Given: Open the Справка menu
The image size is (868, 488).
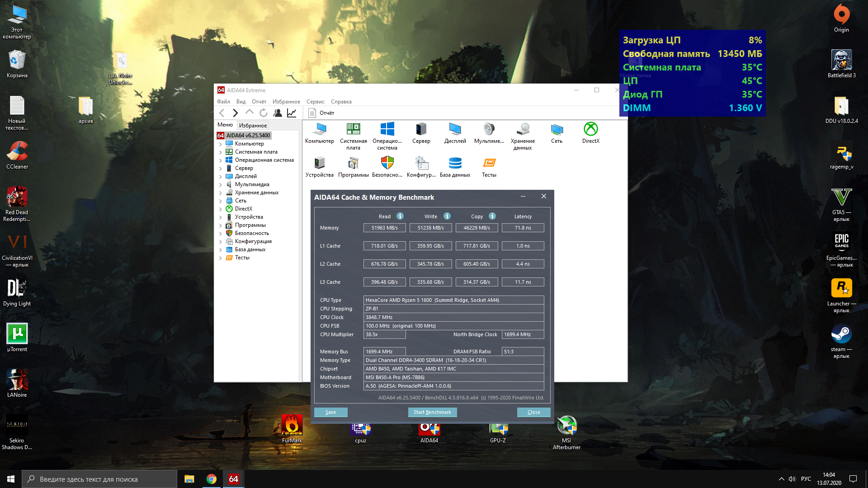Looking at the screenshot, I should 341,102.
